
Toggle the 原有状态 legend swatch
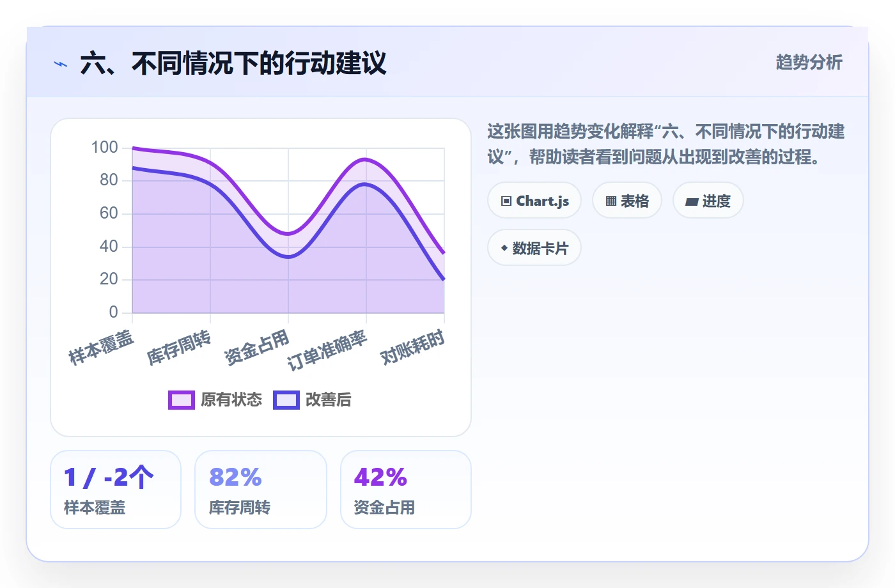[182, 399]
